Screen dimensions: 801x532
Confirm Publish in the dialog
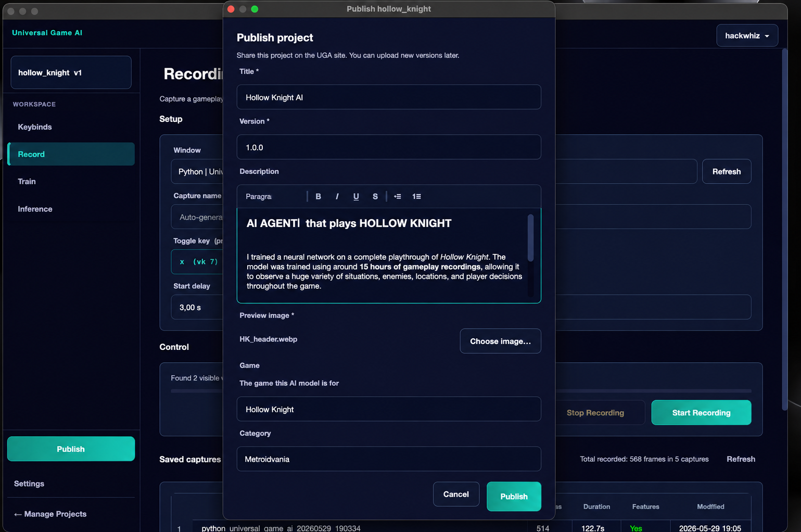514,497
